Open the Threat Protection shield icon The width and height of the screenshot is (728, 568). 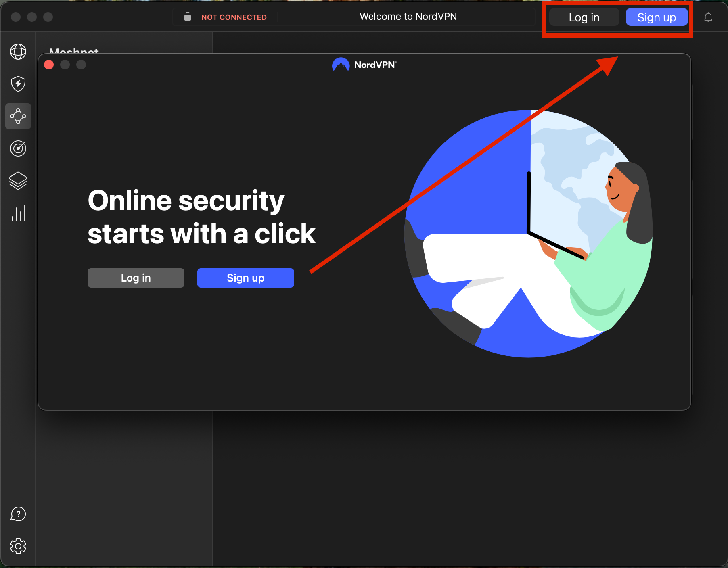[x=18, y=84]
